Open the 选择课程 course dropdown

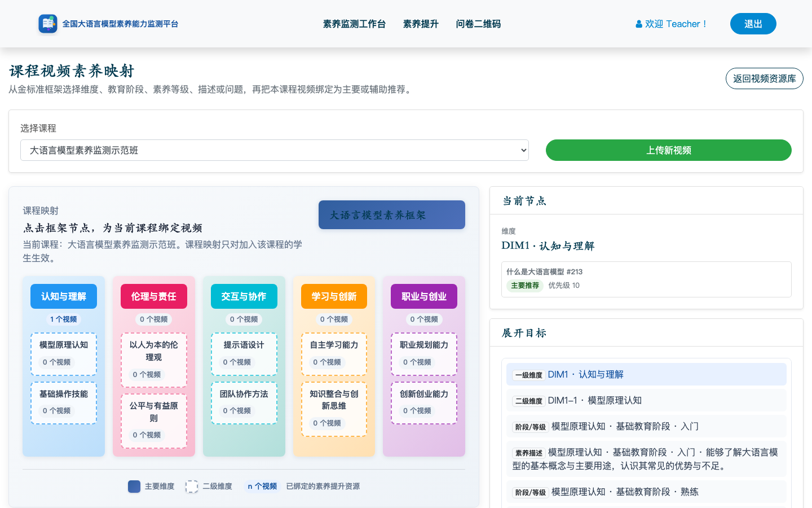coord(275,150)
